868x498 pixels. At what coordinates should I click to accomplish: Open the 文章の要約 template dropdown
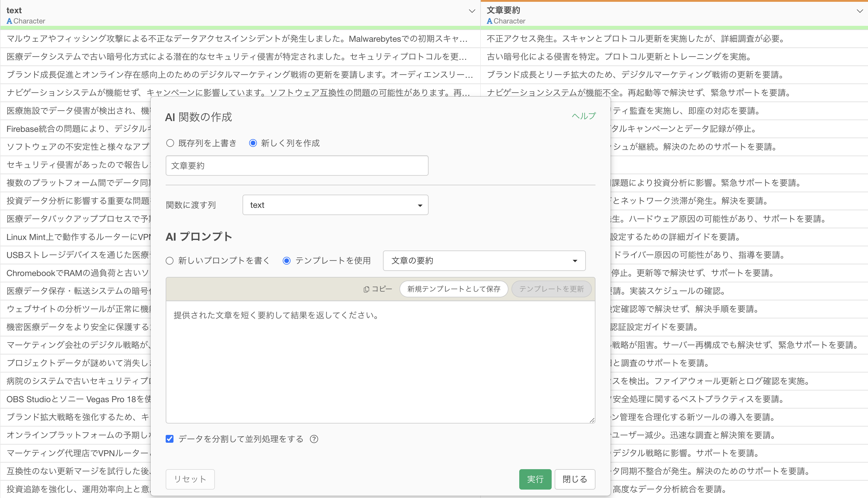coord(484,261)
